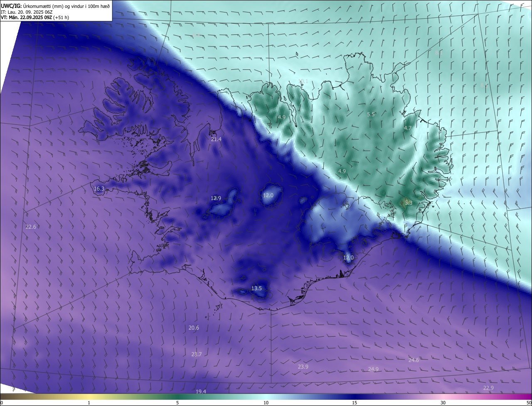The width and height of the screenshot is (532, 406).
Task: Click the initial time line "IT: Lau. 20. 09. 2025 06Z"
Action: point(27,12)
